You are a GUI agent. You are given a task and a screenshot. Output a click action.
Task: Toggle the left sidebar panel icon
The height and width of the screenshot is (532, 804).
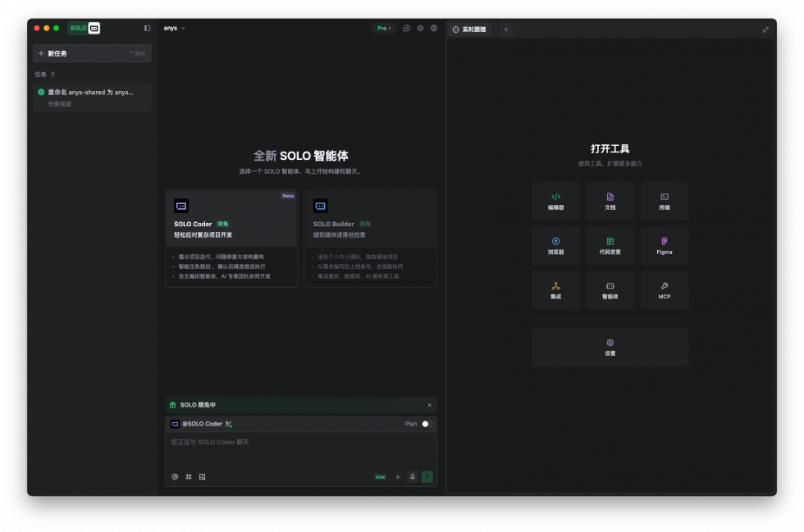(148, 28)
